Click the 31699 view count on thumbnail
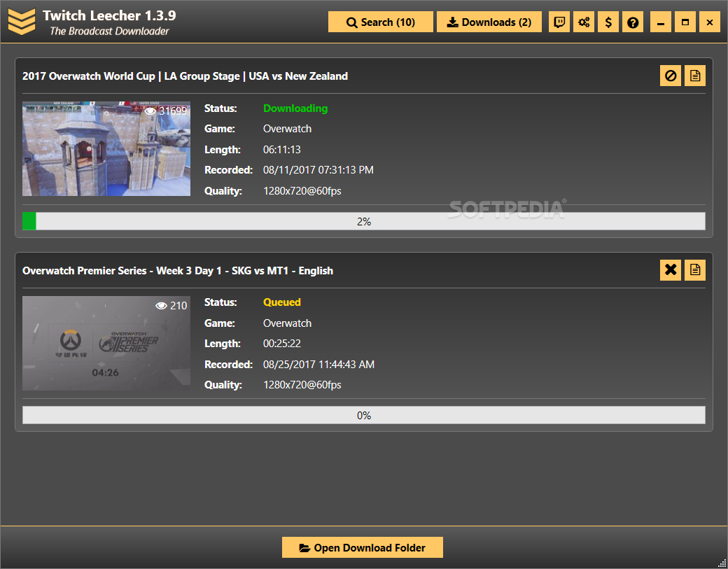The height and width of the screenshot is (569, 728). [166, 111]
